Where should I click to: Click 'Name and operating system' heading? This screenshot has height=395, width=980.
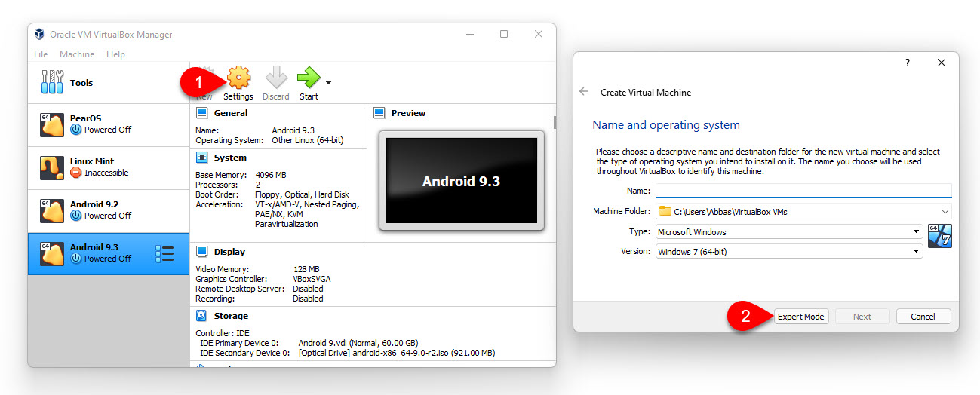(x=666, y=125)
